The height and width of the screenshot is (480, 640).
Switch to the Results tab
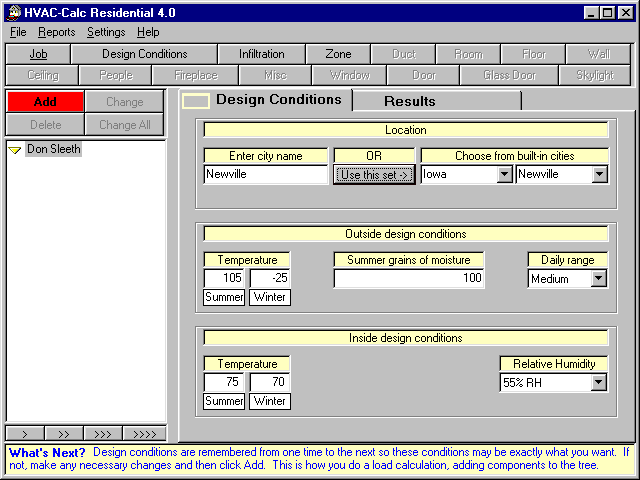coord(437,101)
